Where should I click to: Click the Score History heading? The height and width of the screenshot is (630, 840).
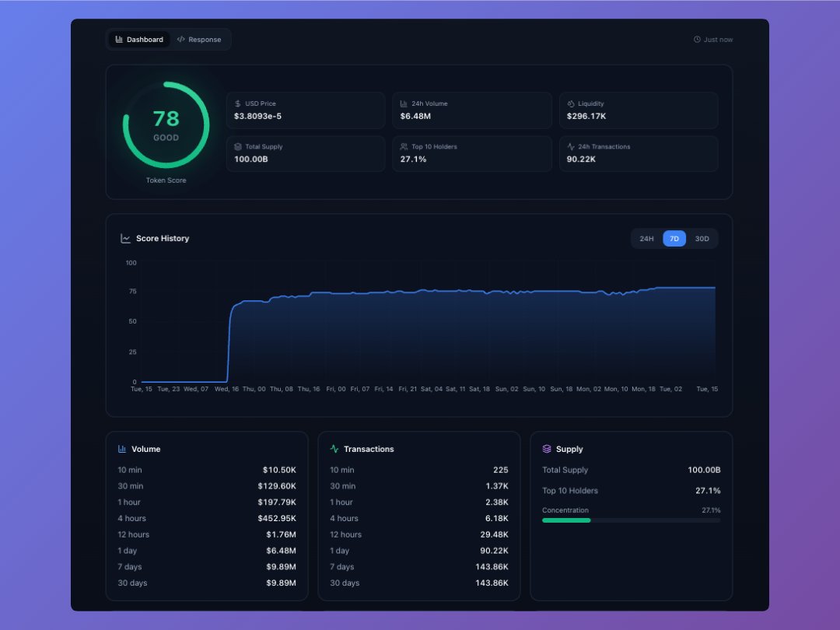[163, 239]
